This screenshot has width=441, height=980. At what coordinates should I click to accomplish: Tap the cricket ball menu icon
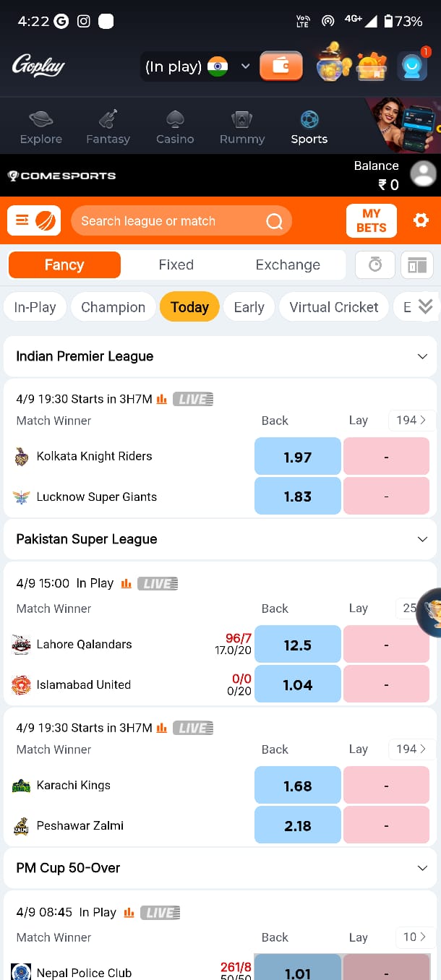[34, 220]
